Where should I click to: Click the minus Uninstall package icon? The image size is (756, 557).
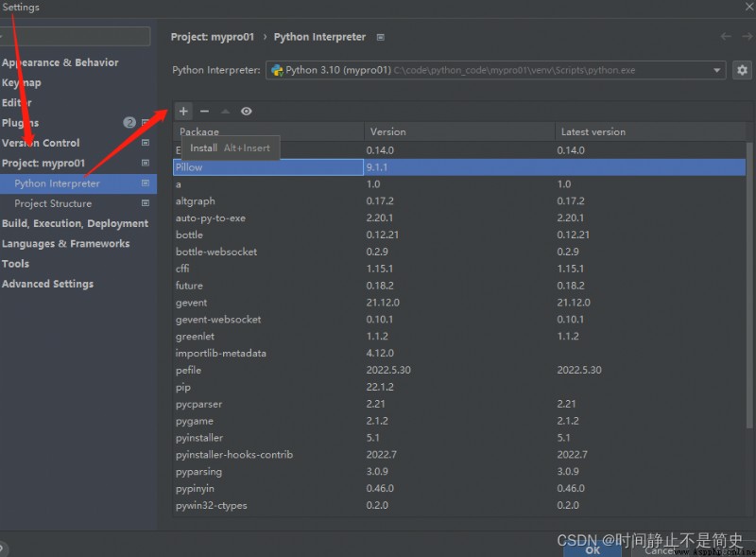pos(204,112)
